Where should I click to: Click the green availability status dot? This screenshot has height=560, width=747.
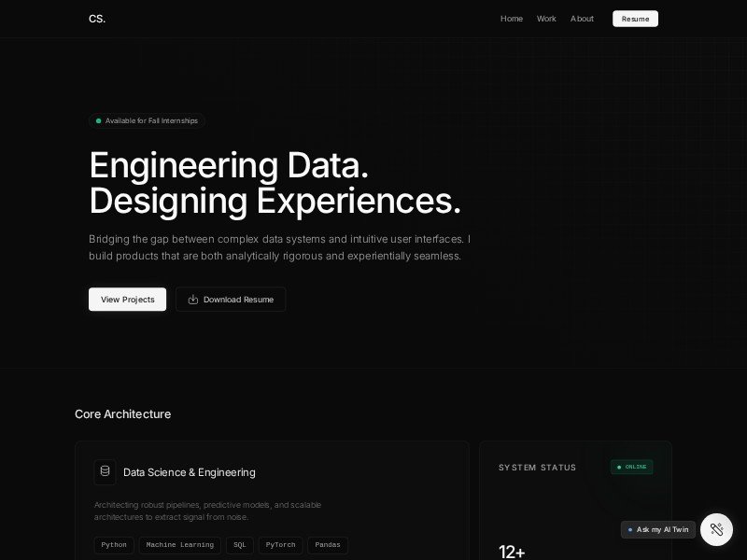tap(98, 120)
